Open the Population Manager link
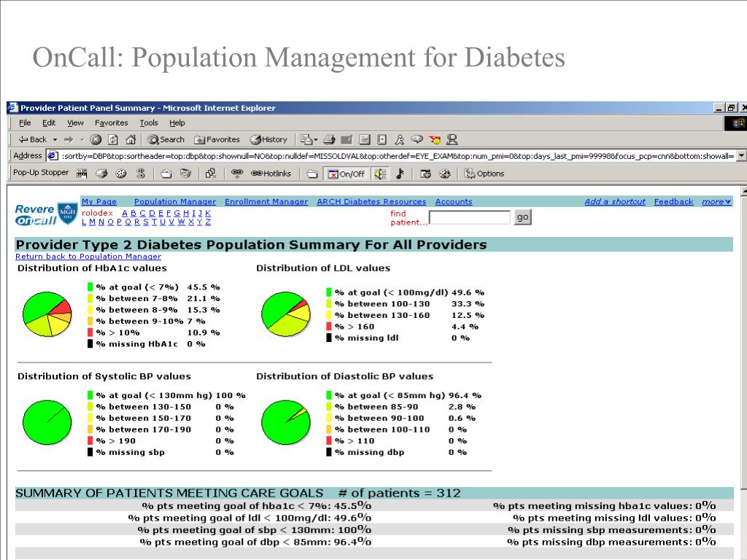The image size is (747, 560). [175, 201]
